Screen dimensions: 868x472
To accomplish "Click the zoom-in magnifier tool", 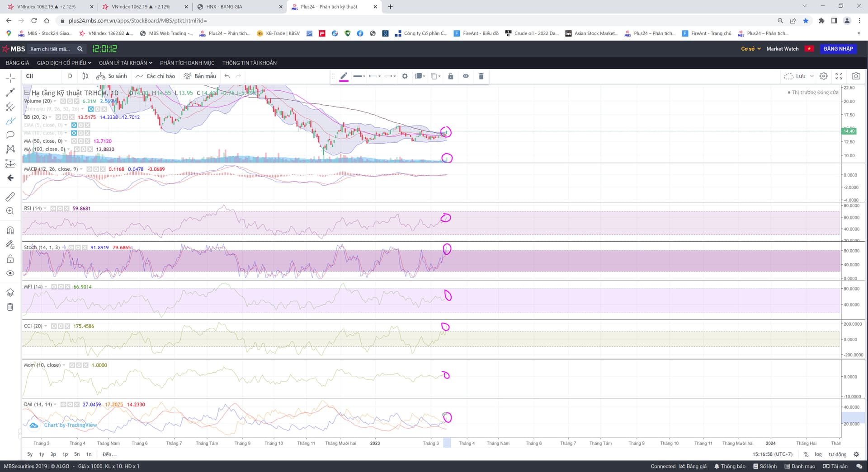I will (10, 211).
